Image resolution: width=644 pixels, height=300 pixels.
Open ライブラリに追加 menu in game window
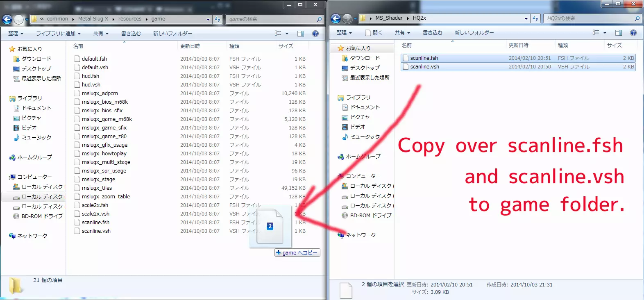pos(59,34)
